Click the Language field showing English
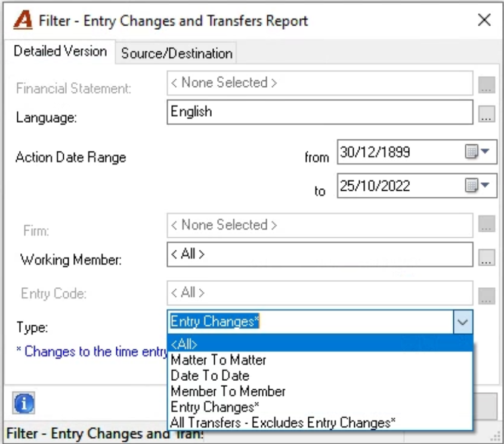The height and width of the screenshot is (444, 504). coord(320,112)
